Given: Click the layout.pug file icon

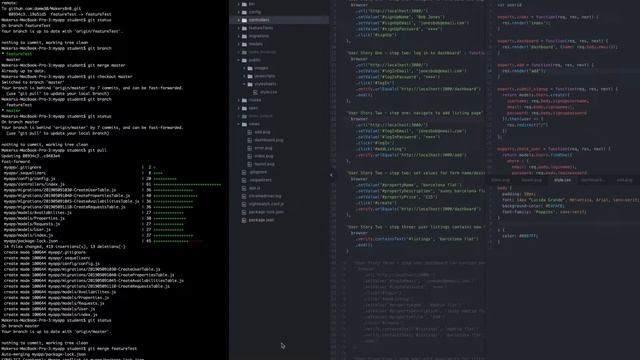Looking at the screenshot, I should [x=250, y=164].
